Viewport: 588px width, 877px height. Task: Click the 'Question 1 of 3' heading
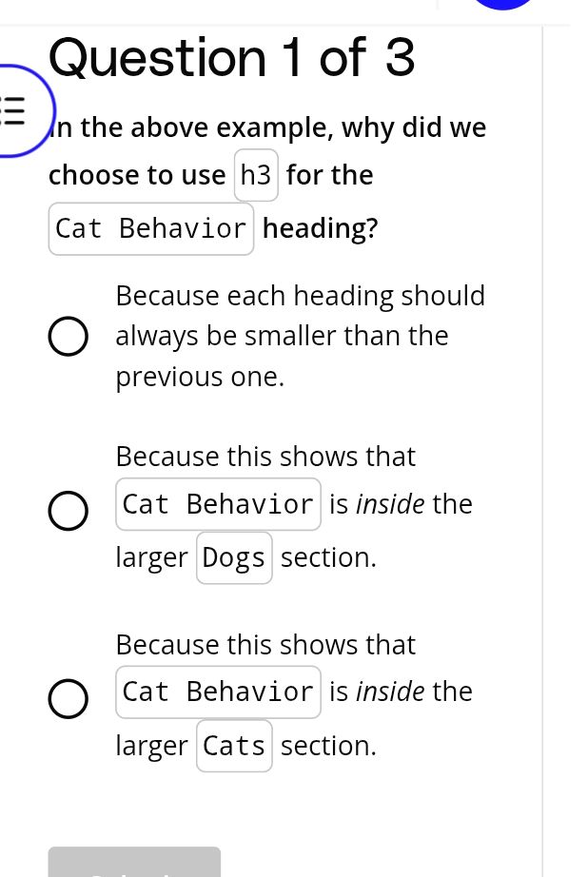coord(232,58)
